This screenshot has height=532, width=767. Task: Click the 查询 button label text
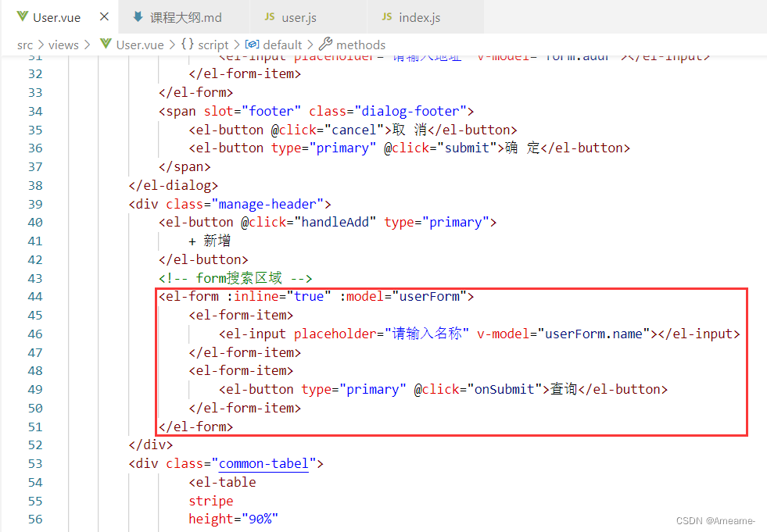coord(564,389)
